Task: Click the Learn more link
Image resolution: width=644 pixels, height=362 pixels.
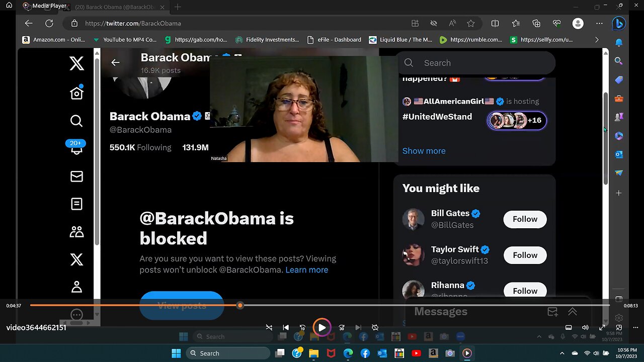Action: coord(306,270)
